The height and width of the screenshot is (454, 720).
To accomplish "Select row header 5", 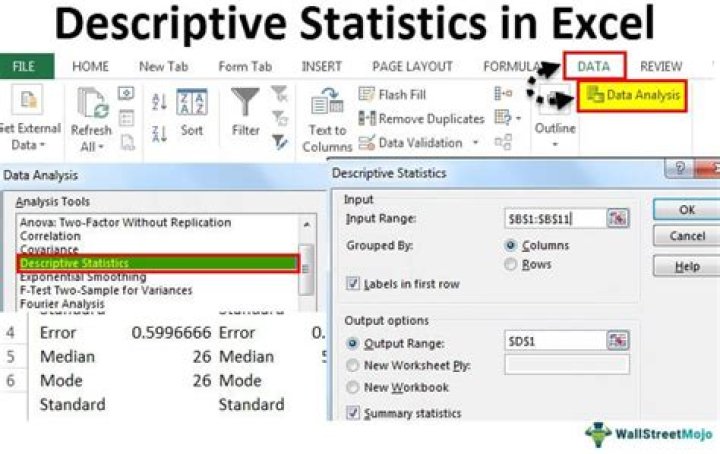I will point(10,357).
